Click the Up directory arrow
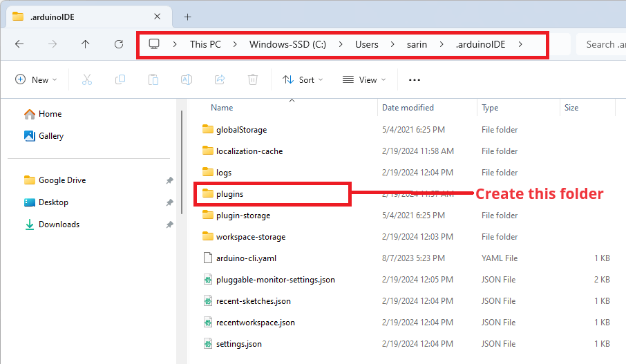The width and height of the screenshot is (626, 364). click(85, 44)
